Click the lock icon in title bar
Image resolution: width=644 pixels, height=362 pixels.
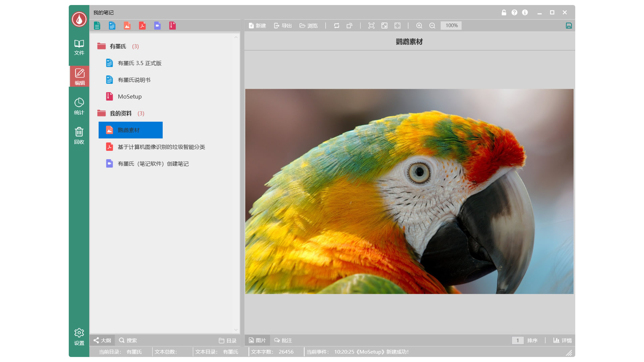(504, 12)
